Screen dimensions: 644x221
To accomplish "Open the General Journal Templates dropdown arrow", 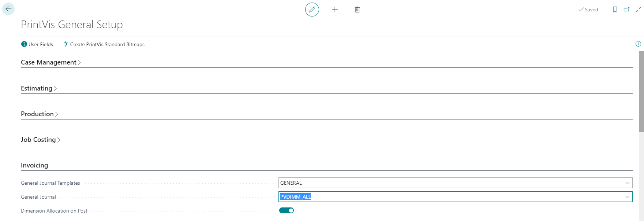I will coord(628,183).
